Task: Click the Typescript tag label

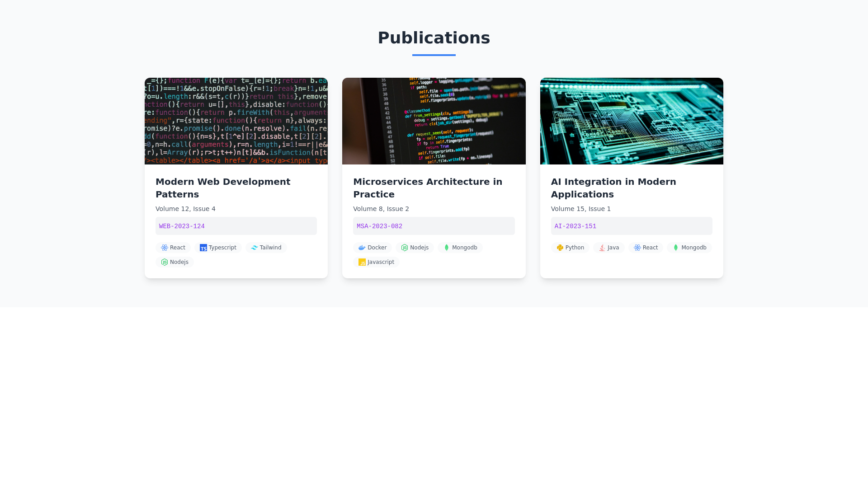Action: [222, 248]
